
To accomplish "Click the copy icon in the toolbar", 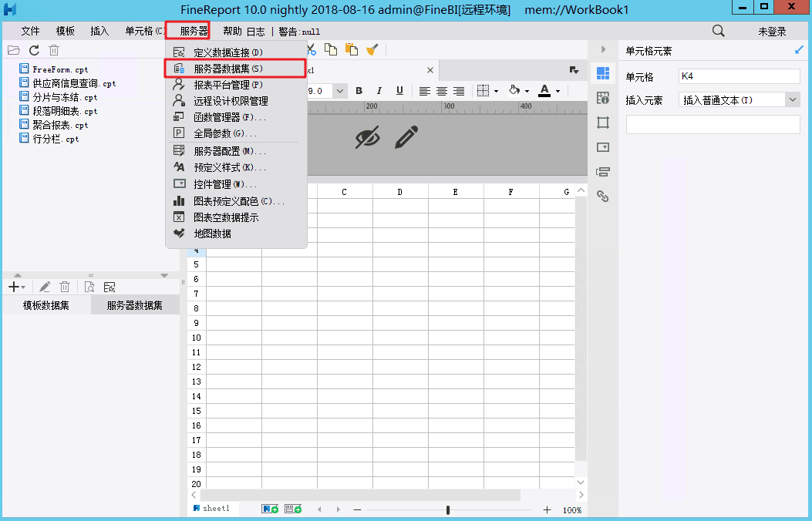I will click(330, 49).
